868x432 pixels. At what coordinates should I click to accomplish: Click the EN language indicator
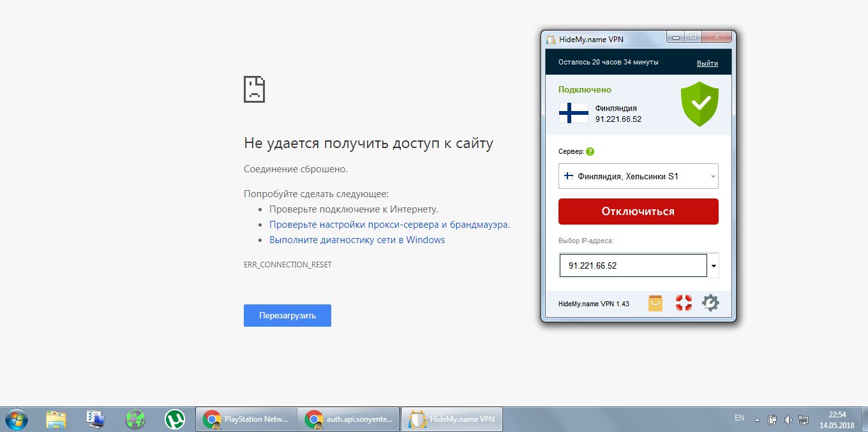(x=739, y=418)
